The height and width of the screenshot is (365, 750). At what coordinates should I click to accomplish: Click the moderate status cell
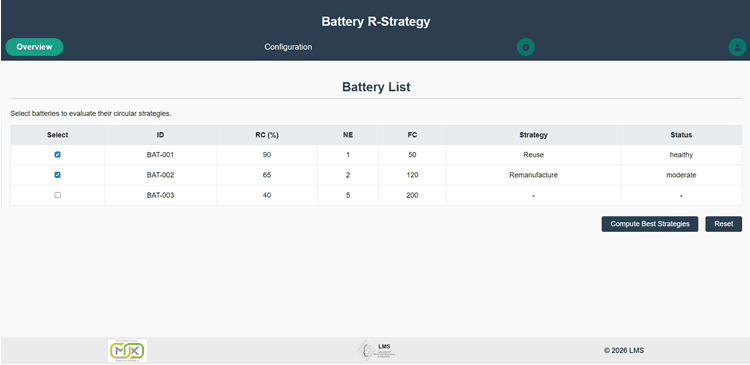point(681,175)
